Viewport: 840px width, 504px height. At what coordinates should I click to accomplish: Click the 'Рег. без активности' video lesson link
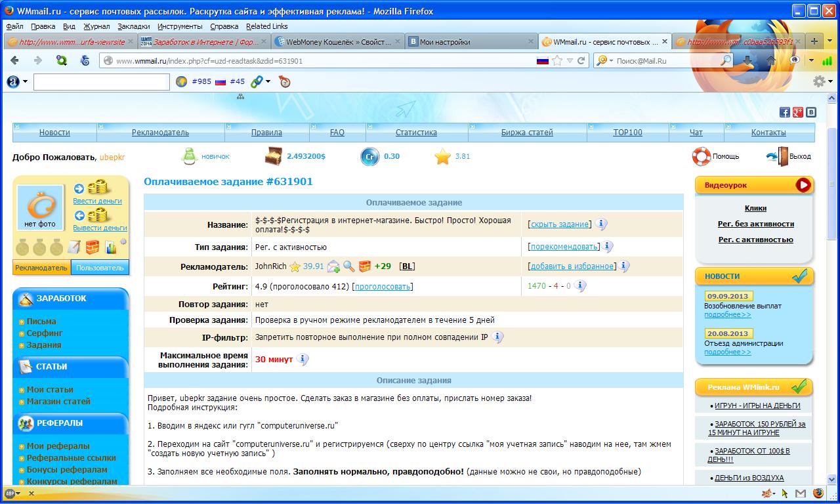coord(756,224)
